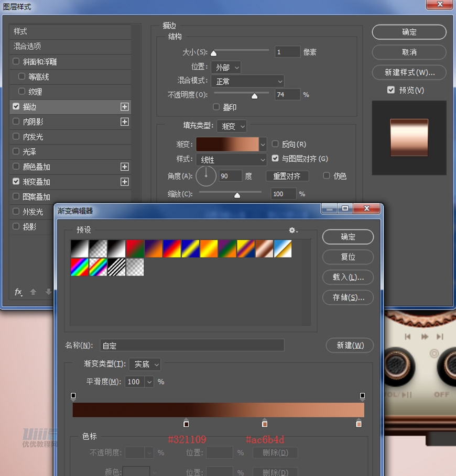Select 混合选项 in the styles list
The height and width of the screenshot is (476, 456).
[x=28, y=47]
